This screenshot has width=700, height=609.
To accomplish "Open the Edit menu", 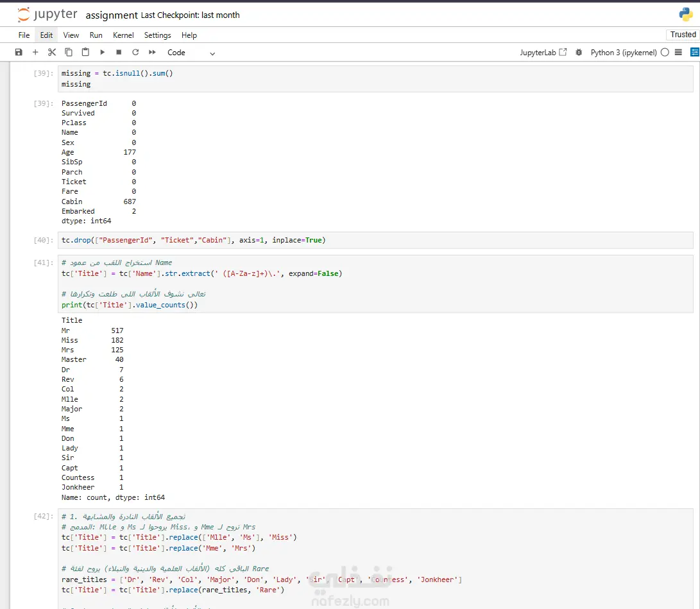I will click(x=46, y=35).
